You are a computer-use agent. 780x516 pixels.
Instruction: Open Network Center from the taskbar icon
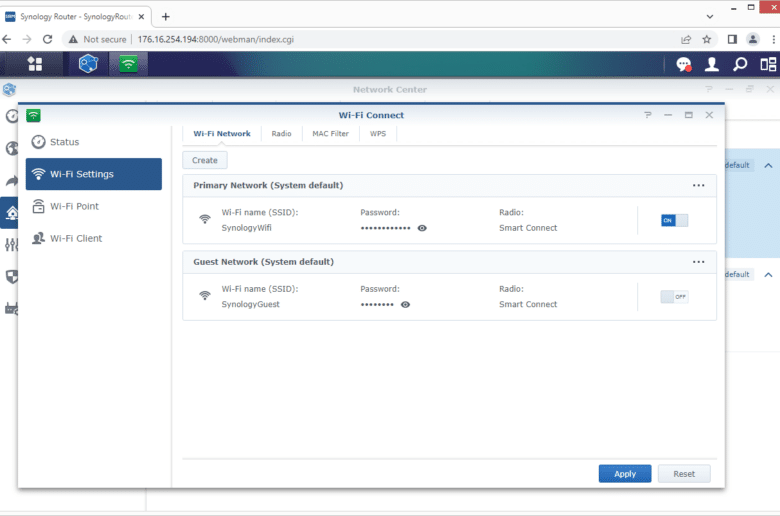(x=88, y=64)
